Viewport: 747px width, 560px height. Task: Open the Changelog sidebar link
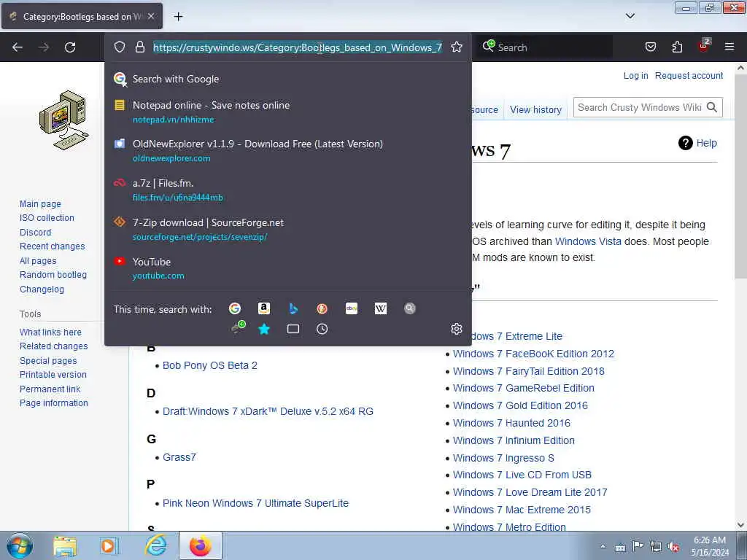tap(42, 289)
